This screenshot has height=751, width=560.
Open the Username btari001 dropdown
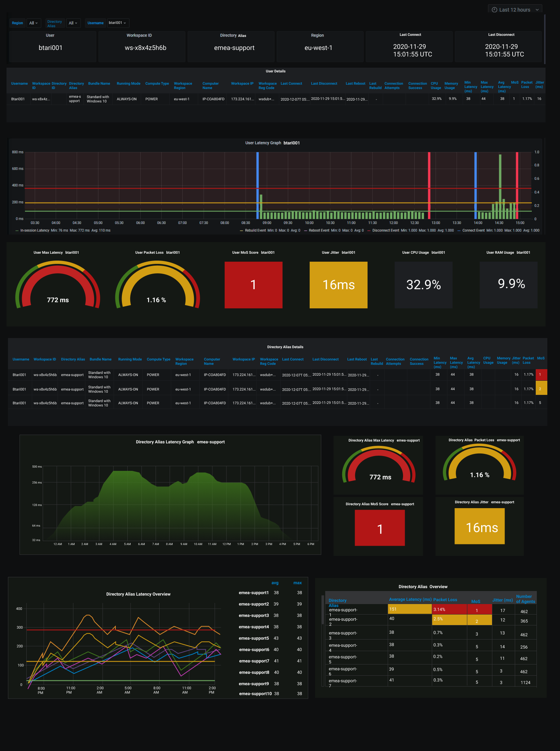pyautogui.click(x=118, y=23)
